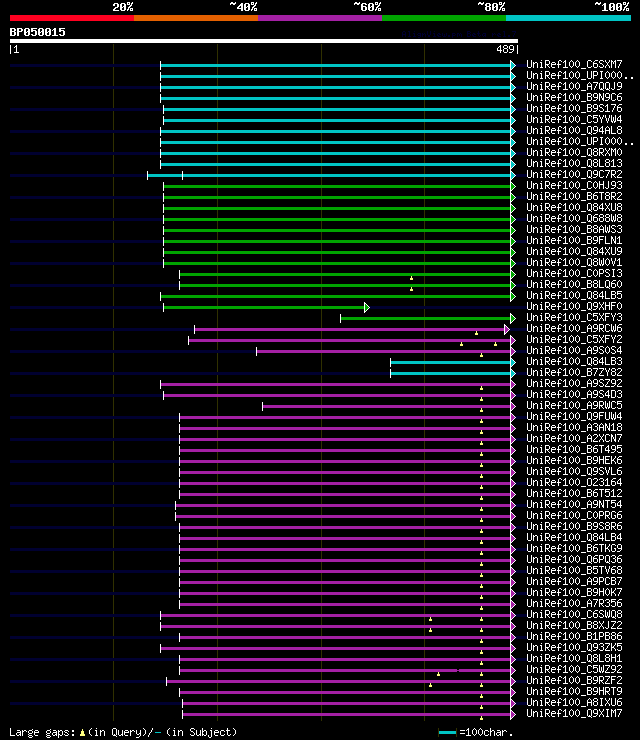
Task: Open hit UniRef100_B6T512
Action: click(x=574, y=493)
